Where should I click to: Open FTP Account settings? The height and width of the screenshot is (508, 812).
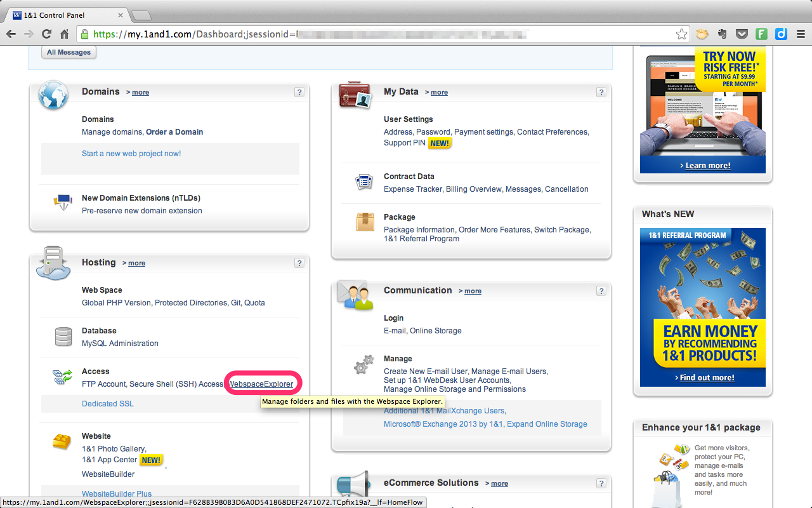click(104, 384)
